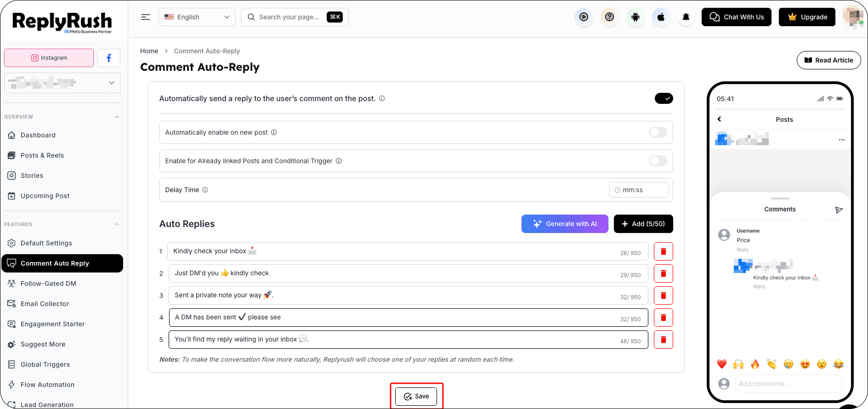This screenshot has height=409, width=868.
Task: Delete the reply 'Sent a private note'
Action: pyautogui.click(x=664, y=295)
